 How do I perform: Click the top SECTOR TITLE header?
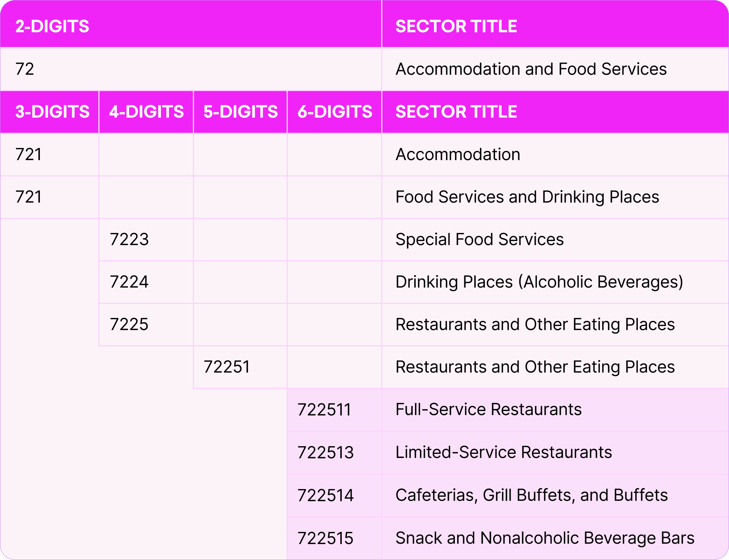point(456,27)
